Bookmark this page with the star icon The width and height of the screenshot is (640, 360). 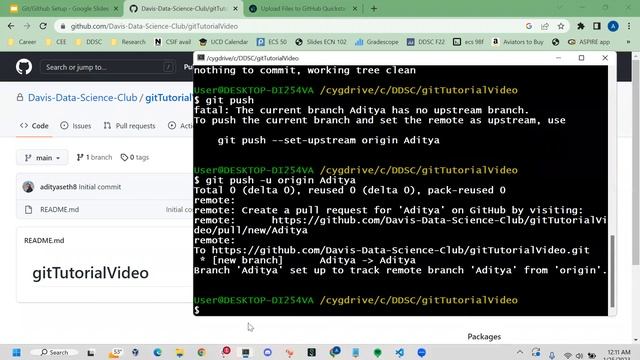click(561, 26)
